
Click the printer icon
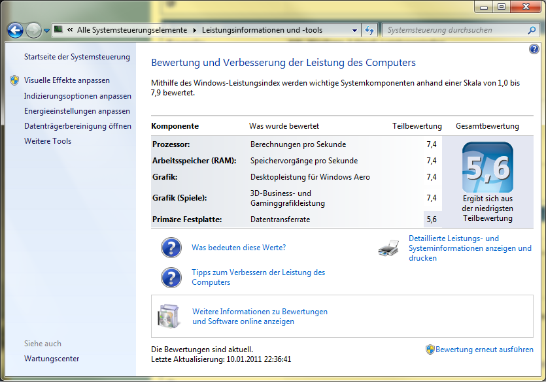[388, 248]
